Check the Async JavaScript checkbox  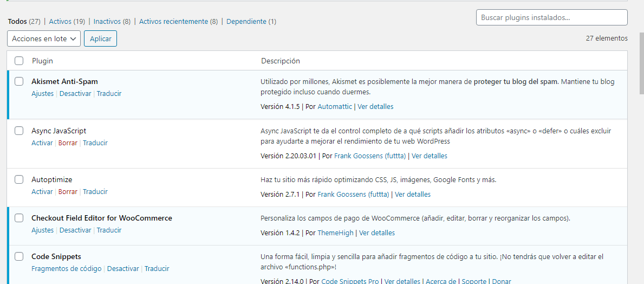point(19,131)
